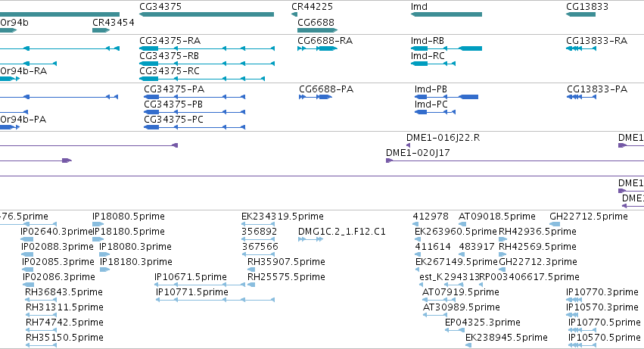Open protein Imd-PC
Image resolution: width=644 pixels, height=349 pixels.
click(x=431, y=104)
